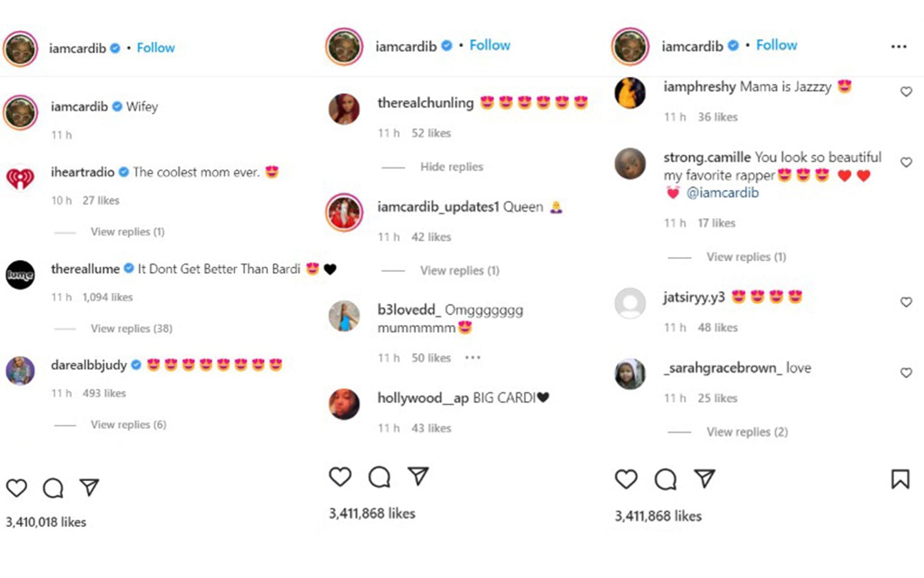Like jatsiryy.y3's comment
The image size is (924, 578).
pos(906,302)
